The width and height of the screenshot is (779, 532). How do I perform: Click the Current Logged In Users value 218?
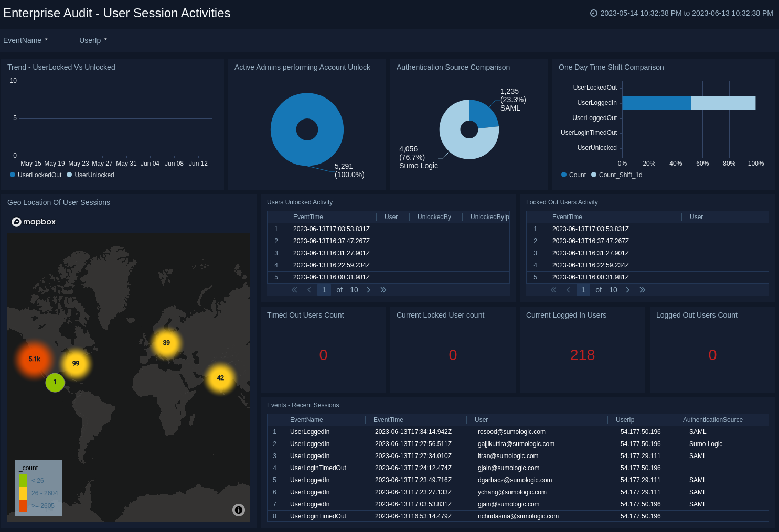click(x=582, y=355)
